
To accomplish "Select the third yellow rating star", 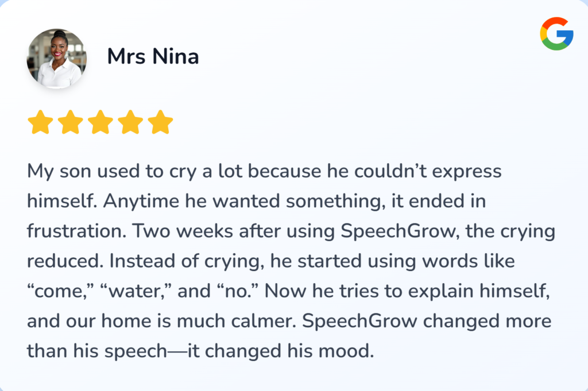I will tap(100, 123).
